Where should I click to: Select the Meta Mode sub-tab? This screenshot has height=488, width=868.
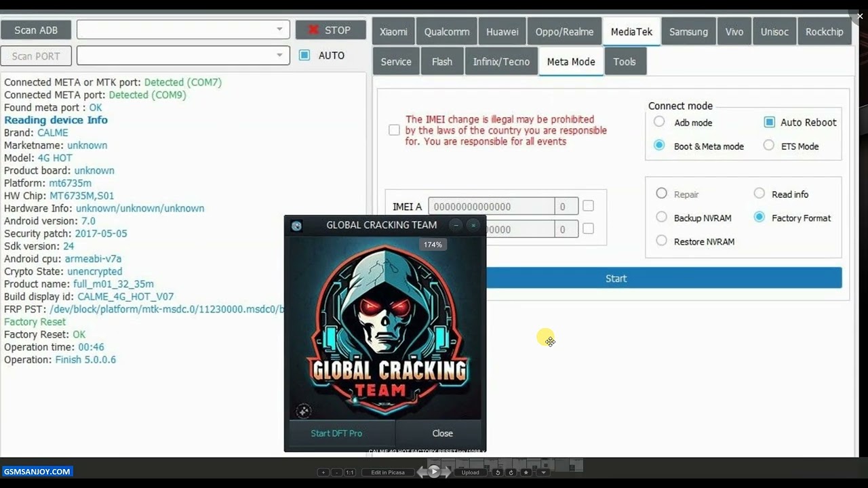tap(571, 62)
